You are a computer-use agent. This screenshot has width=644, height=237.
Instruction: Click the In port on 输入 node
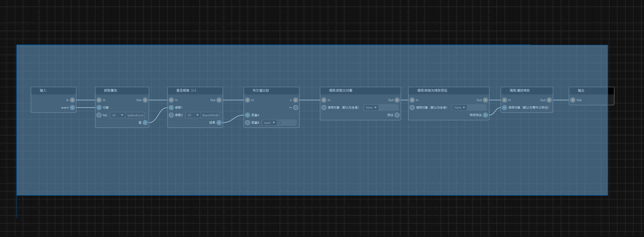pyautogui.click(x=72, y=100)
